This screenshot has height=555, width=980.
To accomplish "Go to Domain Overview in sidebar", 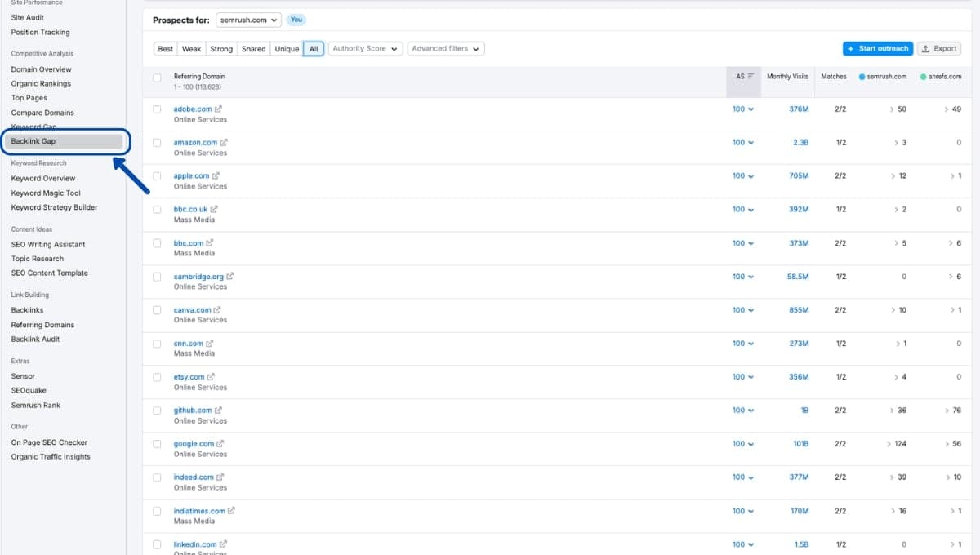I will (x=41, y=69).
